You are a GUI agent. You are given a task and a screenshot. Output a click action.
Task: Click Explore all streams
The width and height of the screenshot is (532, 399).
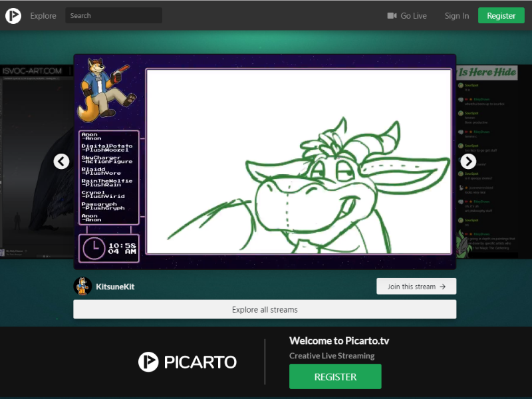click(x=265, y=309)
